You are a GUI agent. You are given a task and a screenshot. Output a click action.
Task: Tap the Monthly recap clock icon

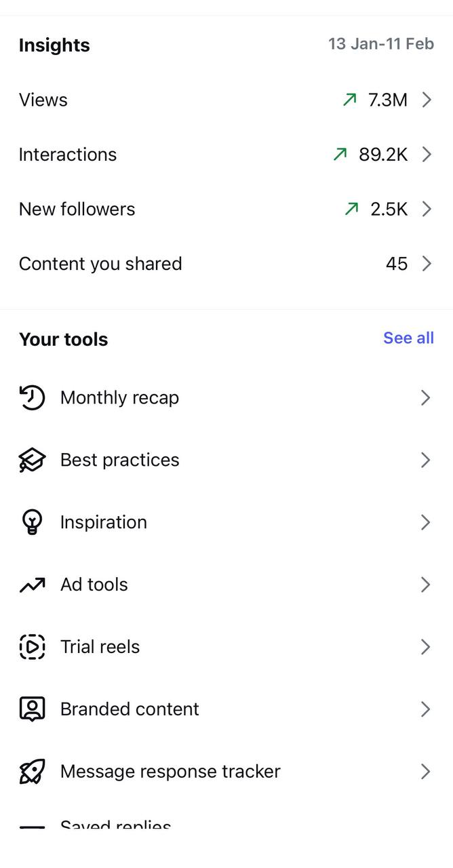point(32,397)
